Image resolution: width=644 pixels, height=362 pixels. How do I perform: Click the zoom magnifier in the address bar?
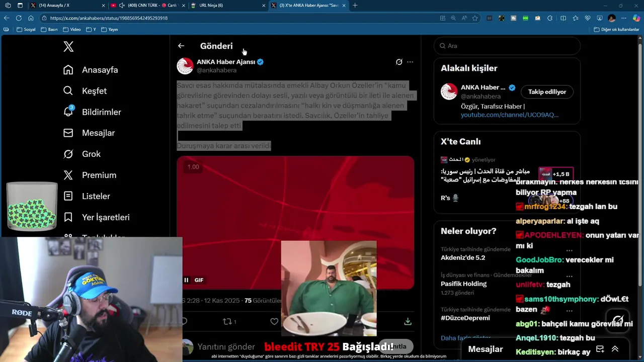453,18
